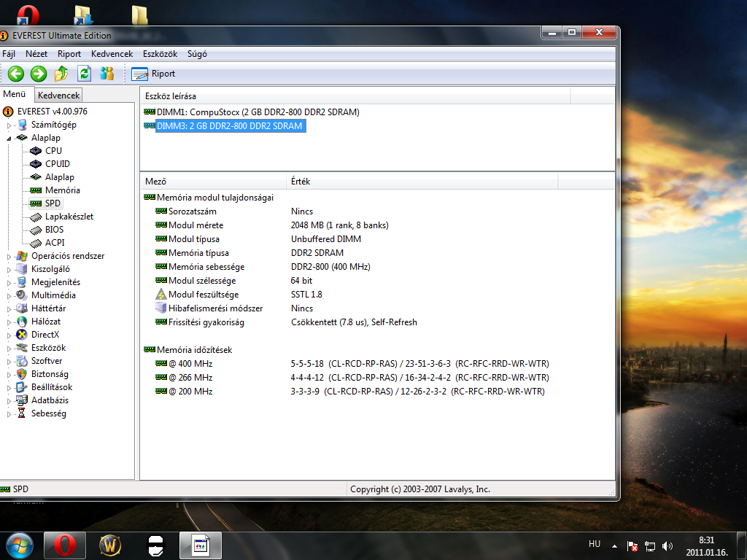
Task: Open World of Warcraft taskbar icon
Action: pos(110,545)
